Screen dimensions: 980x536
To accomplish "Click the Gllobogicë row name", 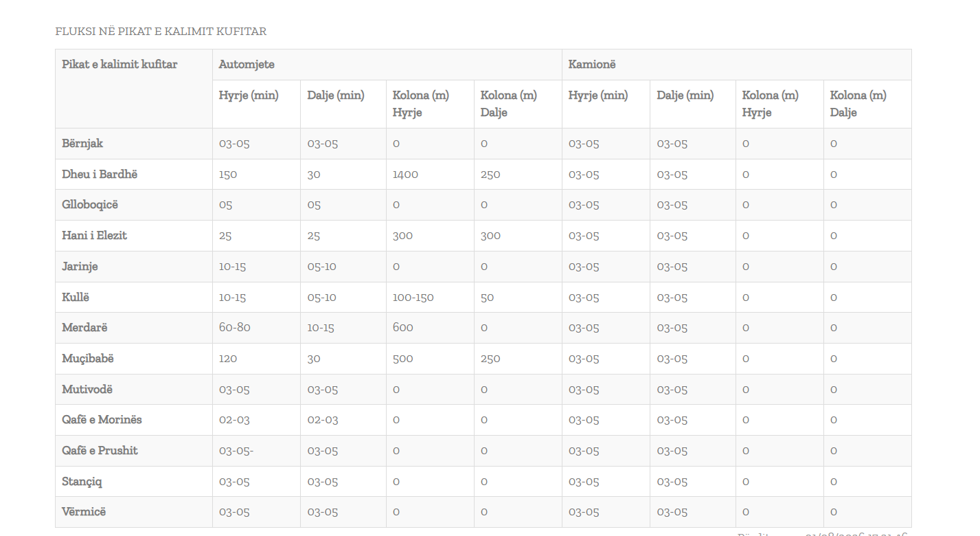I will click(x=91, y=205).
